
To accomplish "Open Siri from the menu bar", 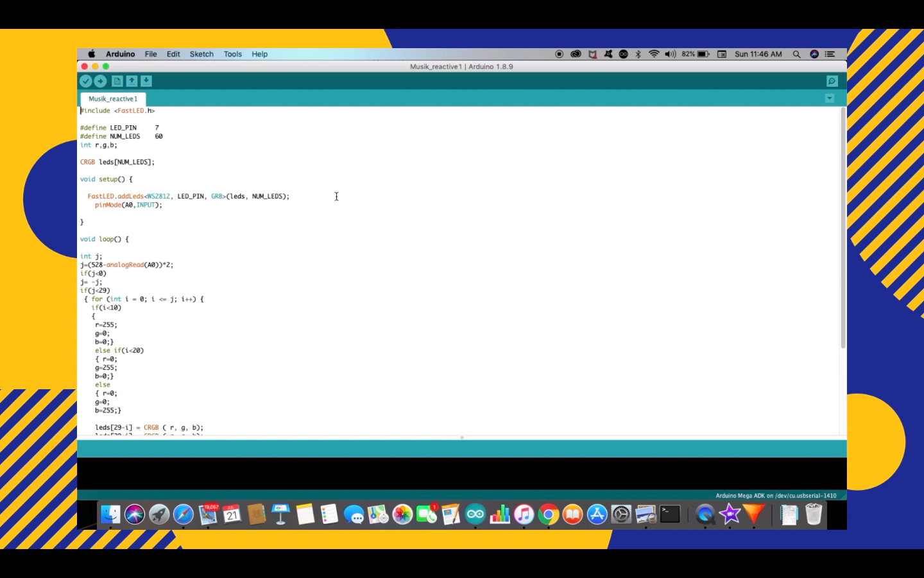I will click(814, 54).
